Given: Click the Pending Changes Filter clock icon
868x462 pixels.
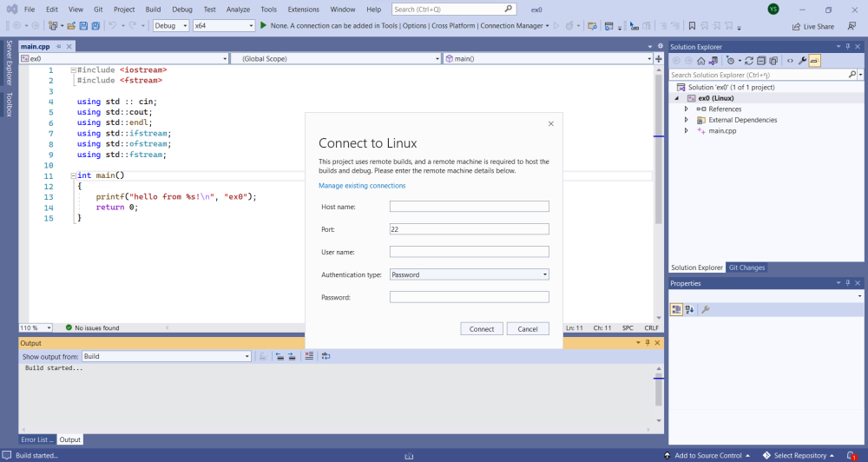Looking at the screenshot, I should pos(730,61).
